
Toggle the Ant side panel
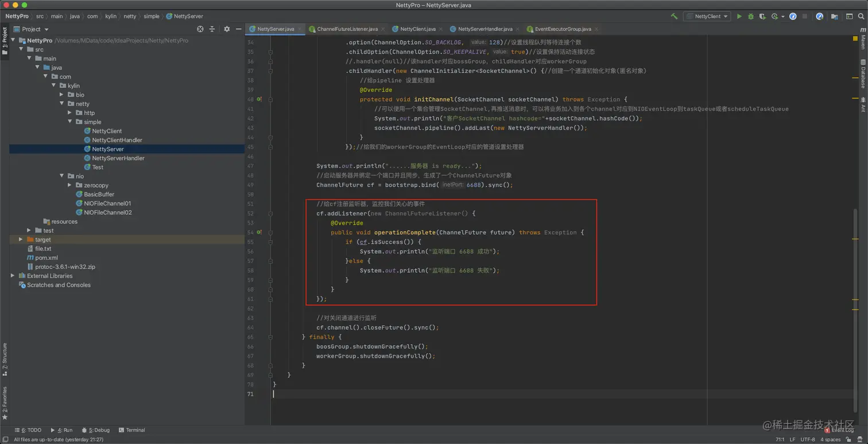pos(863,105)
